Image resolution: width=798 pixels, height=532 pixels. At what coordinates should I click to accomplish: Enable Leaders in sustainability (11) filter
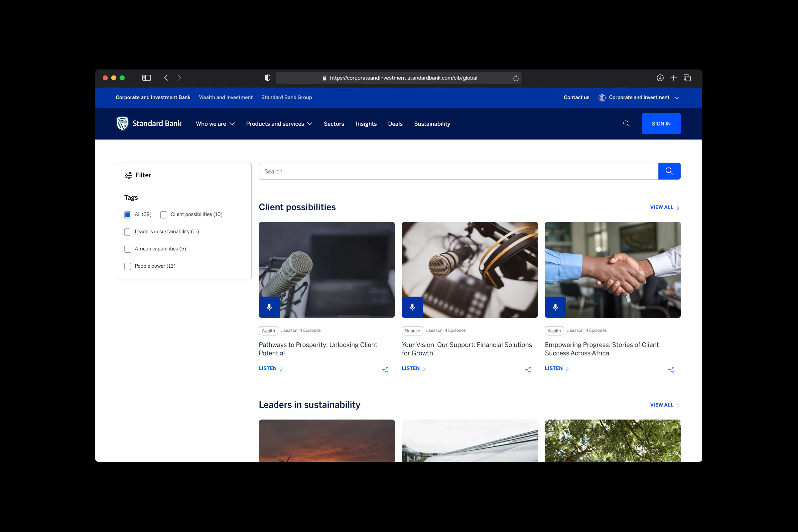pos(128,232)
